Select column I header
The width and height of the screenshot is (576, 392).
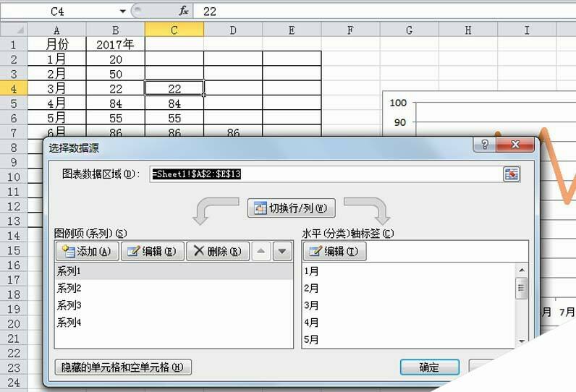pyautogui.click(x=527, y=30)
